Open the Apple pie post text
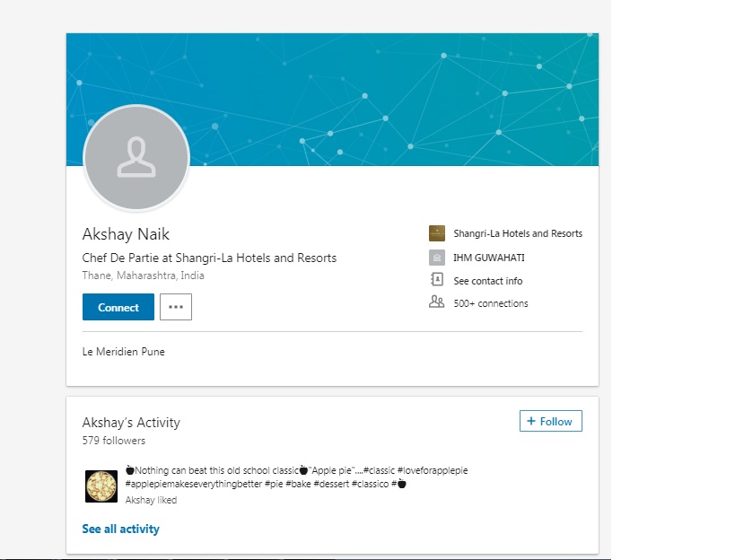The width and height of the screenshot is (735, 560). [297, 477]
